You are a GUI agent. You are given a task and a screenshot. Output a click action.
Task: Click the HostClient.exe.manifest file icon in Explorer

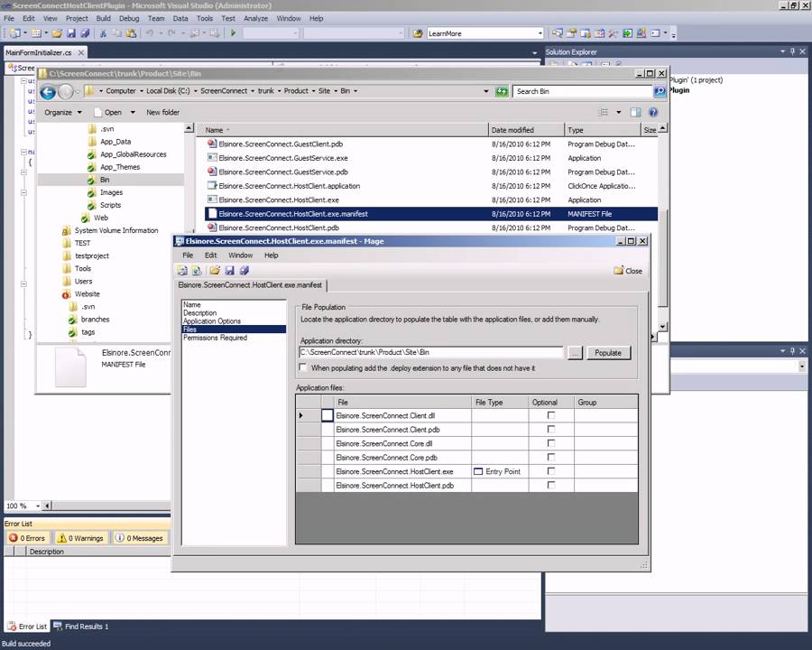point(212,214)
